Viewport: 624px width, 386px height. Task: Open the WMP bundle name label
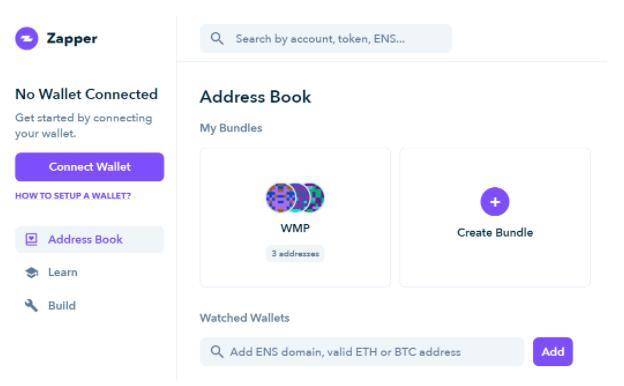coord(295,228)
